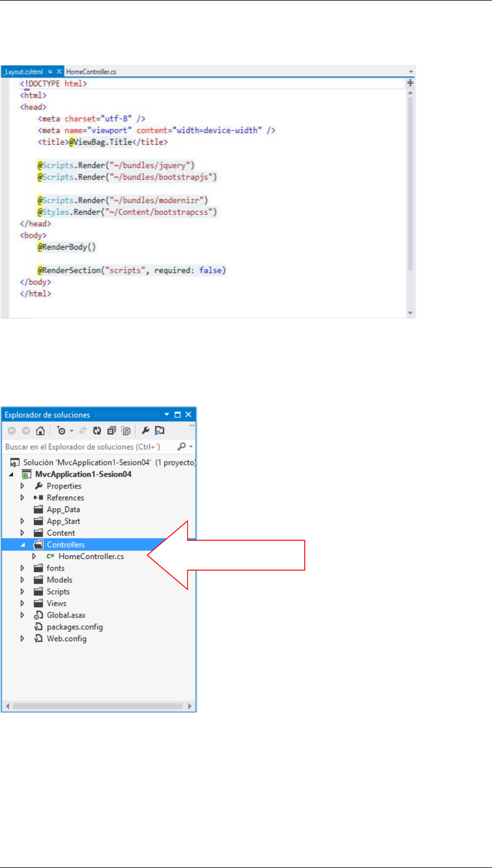
Task: Expand the HomeController.cs node
Action: (34, 556)
